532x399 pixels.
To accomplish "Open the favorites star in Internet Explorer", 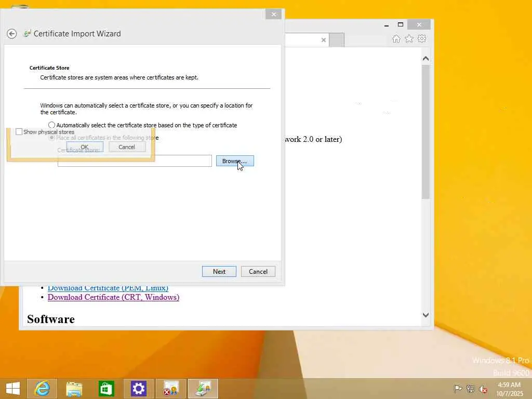I will click(x=409, y=38).
